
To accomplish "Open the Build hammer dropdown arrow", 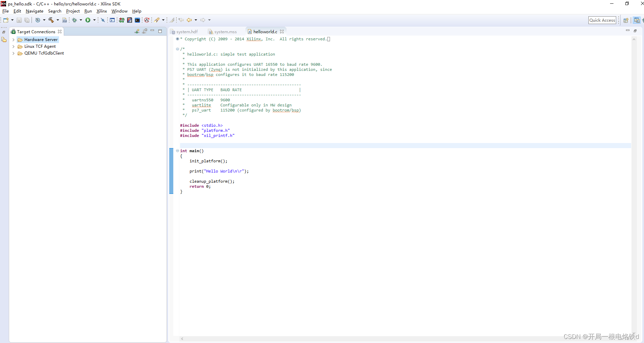I will 58,20.
